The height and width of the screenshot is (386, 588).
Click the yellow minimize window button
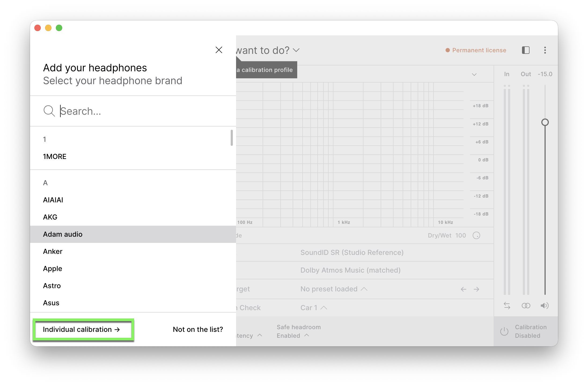click(48, 28)
